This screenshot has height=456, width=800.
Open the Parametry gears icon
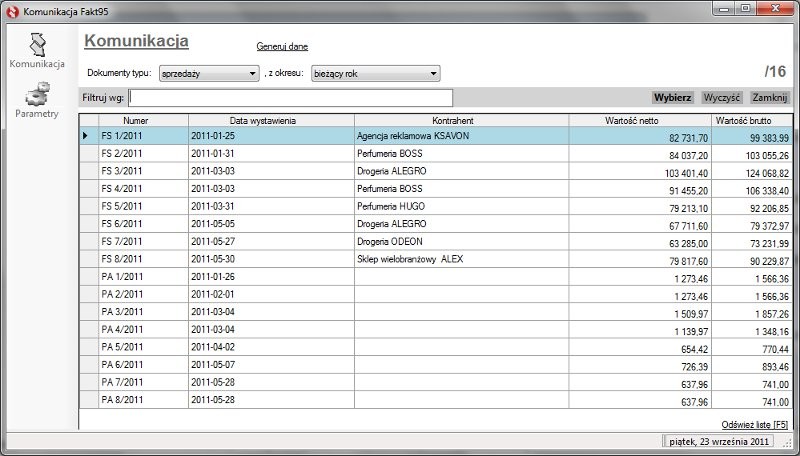pos(37,95)
